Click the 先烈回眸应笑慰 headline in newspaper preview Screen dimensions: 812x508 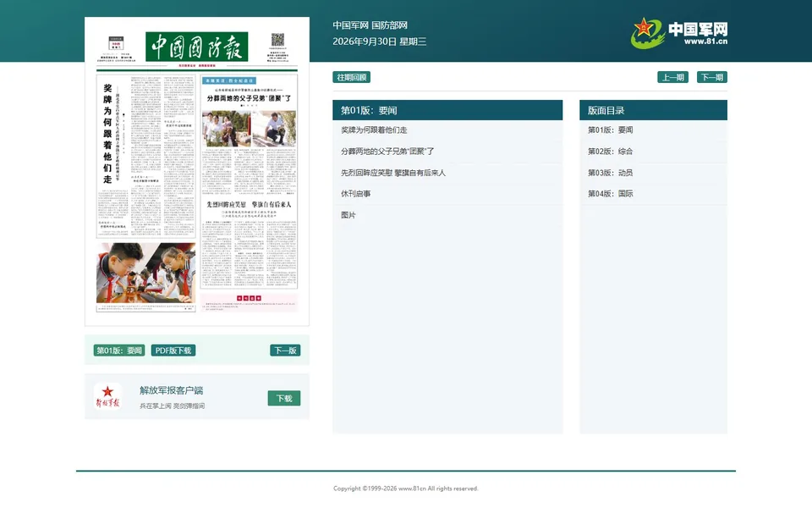pyautogui.click(x=249, y=205)
